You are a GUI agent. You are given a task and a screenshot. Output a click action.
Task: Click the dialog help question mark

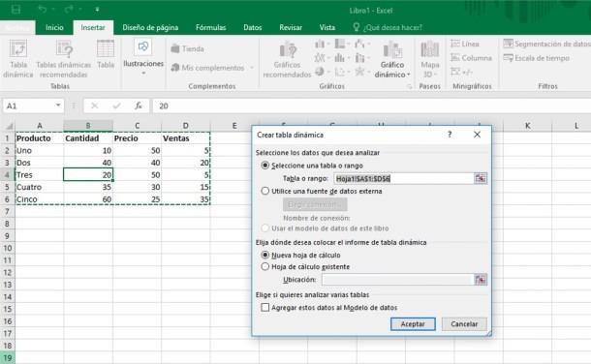pyautogui.click(x=450, y=135)
